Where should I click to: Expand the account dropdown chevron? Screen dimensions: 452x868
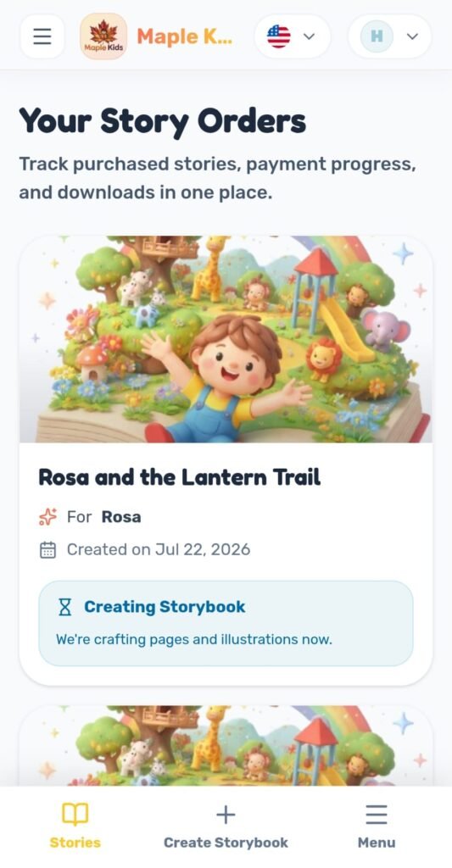412,36
